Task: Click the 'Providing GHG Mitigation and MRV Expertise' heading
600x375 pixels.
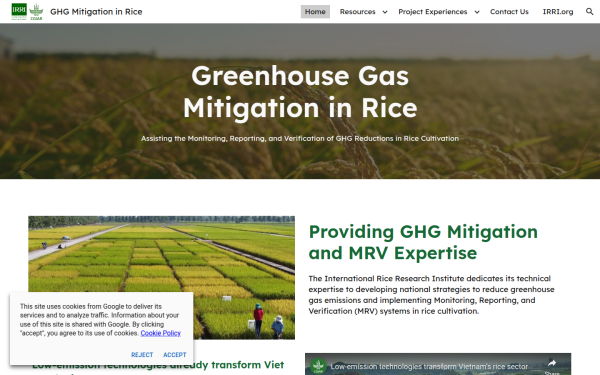Action: pyautogui.click(x=423, y=242)
